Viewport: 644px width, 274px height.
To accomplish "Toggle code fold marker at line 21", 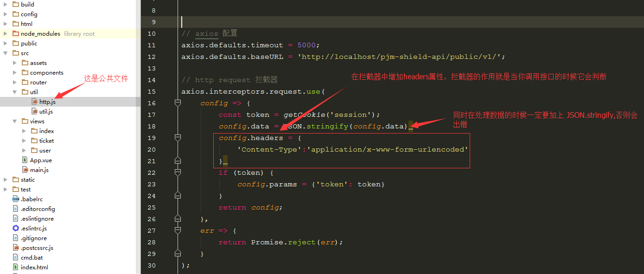I will [178, 161].
